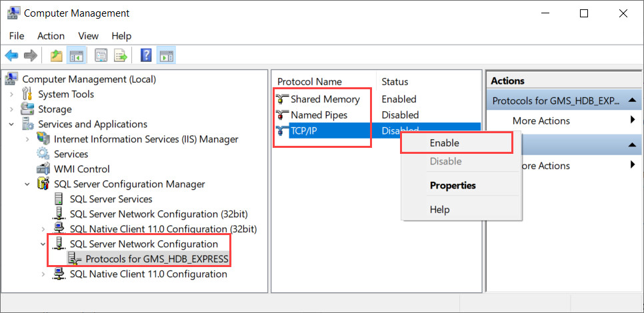Viewport: 644px width, 313px height.
Task: Click the Status column header
Action: 395,81
